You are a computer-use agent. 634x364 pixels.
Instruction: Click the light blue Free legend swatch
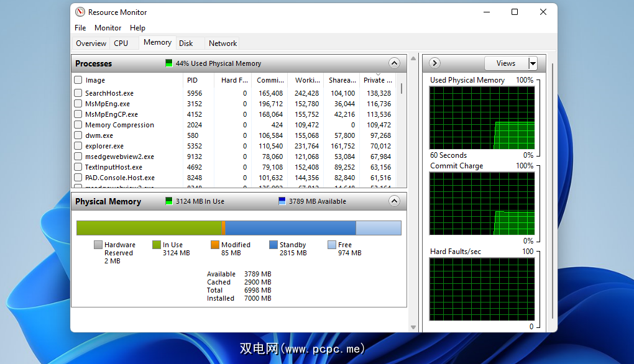click(331, 244)
